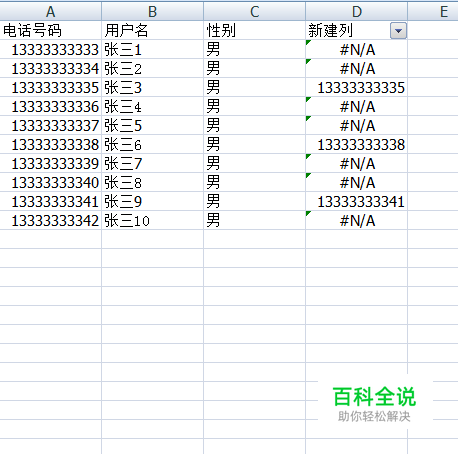The image size is (458, 454).
Task: Select the #N/A cell in 张三1's row
Action: point(357,50)
